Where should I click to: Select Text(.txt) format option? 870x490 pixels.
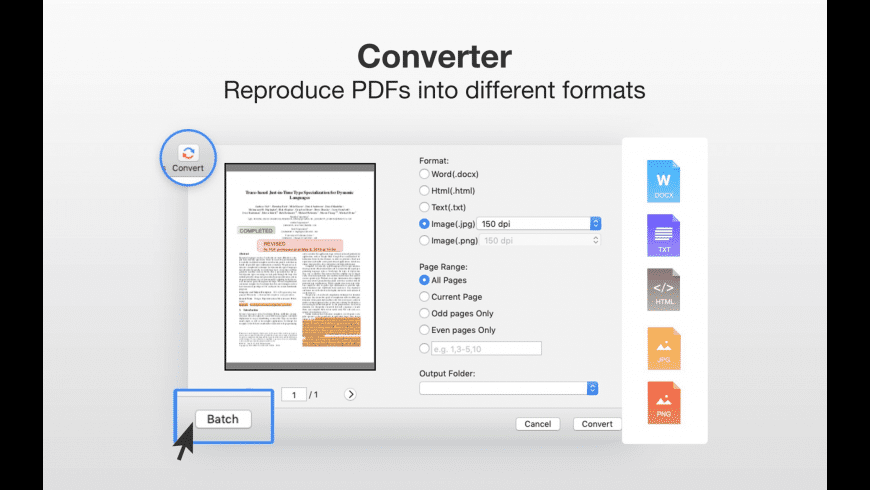[424, 207]
